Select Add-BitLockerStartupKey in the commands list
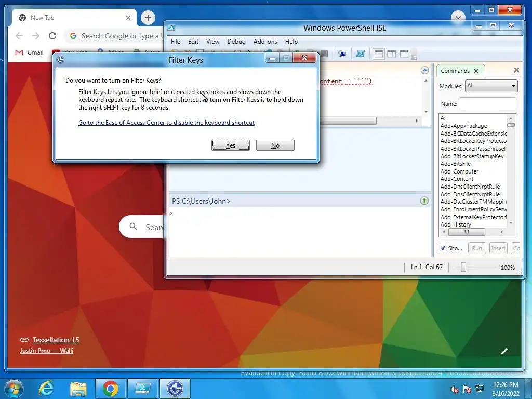The height and width of the screenshot is (399, 532). click(472, 156)
